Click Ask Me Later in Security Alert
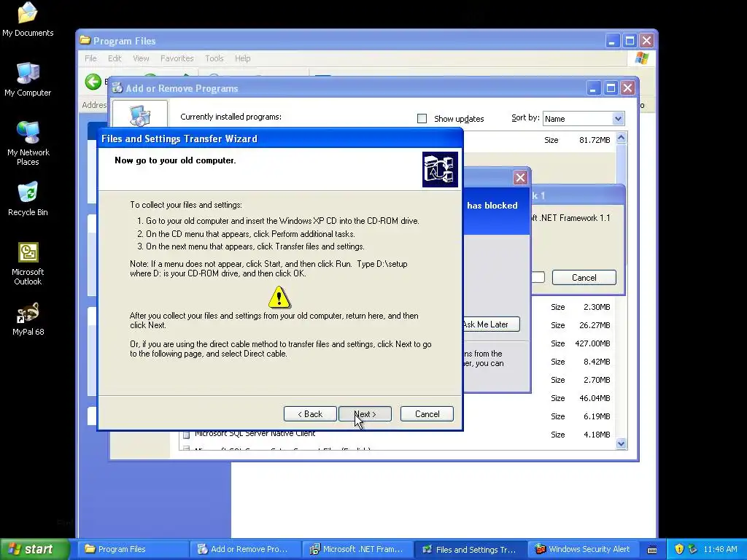The width and height of the screenshot is (747, 560). 491,324
